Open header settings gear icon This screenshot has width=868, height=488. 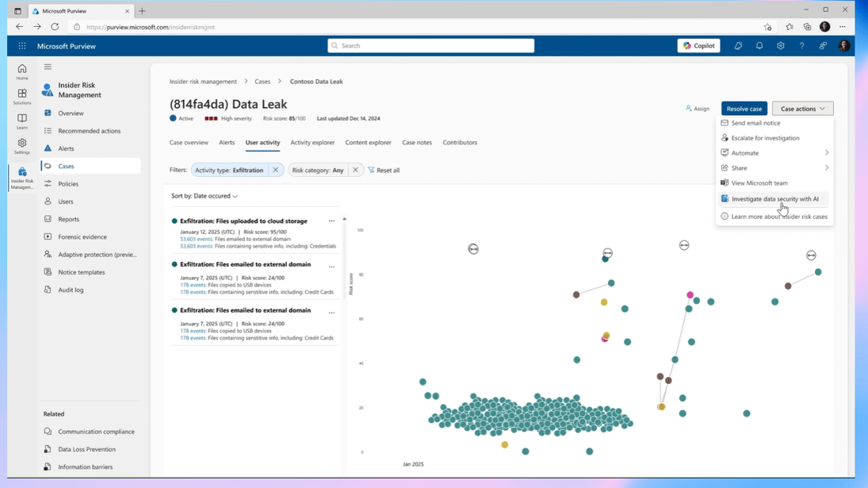(x=781, y=46)
